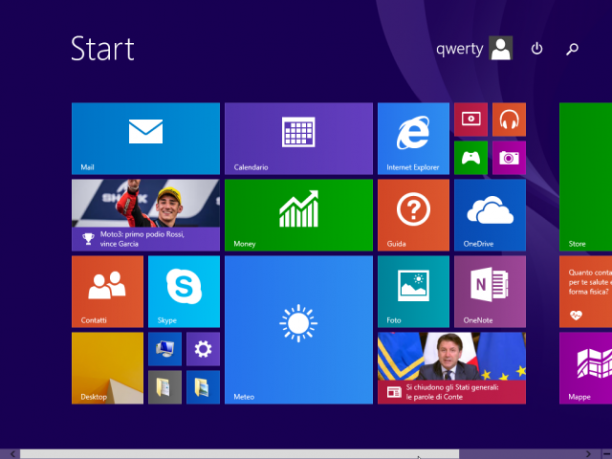The image size is (612, 459).
Task: Open the Contatti people tile
Action: pos(107,292)
